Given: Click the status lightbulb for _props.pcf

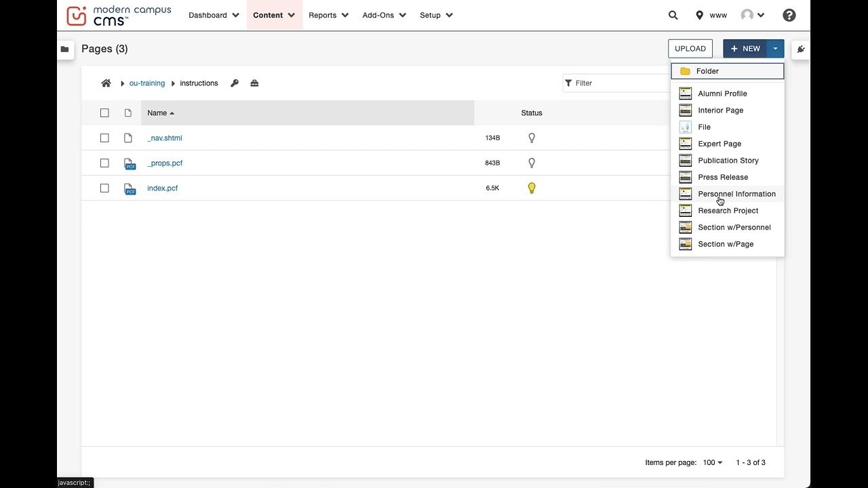Looking at the screenshot, I should [532, 163].
